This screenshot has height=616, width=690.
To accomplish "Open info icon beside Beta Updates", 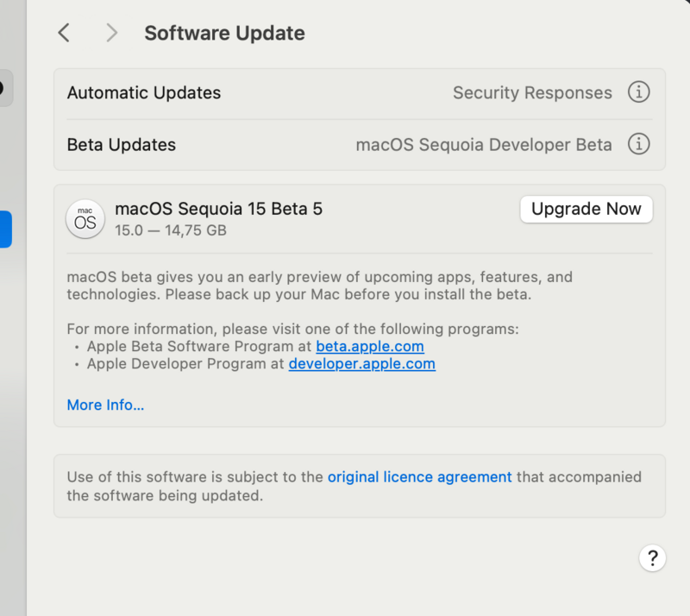I will (x=638, y=144).
